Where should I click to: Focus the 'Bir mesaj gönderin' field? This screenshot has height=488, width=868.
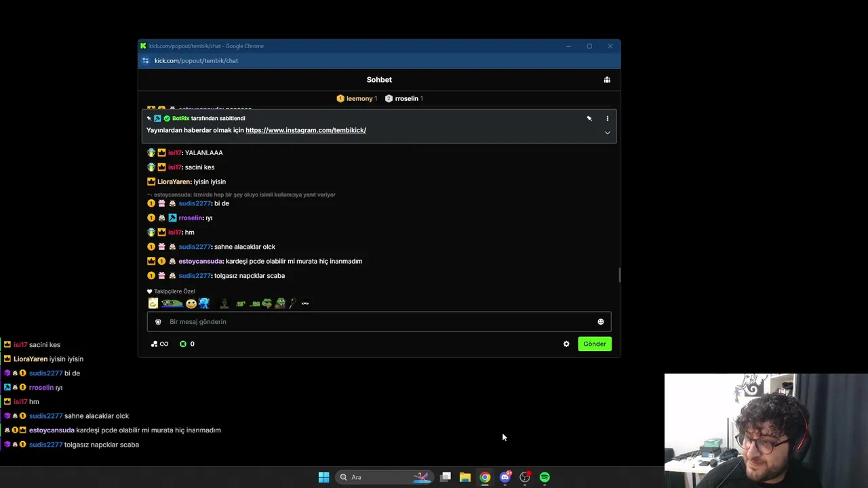379,322
